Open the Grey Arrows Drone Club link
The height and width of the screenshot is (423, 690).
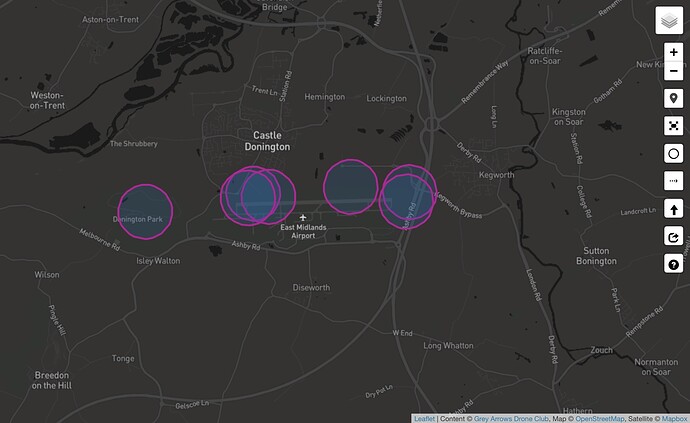[x=506, y=418]
